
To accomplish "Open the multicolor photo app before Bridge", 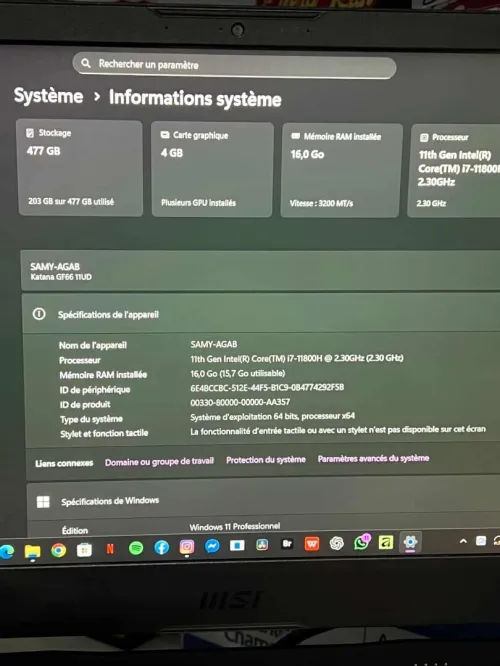I will tap(262, 545).
